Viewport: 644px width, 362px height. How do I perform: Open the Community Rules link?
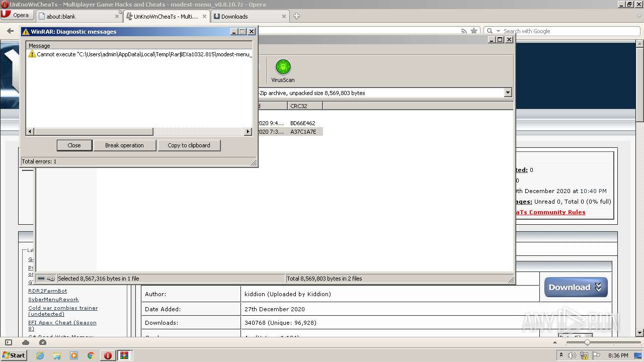pyautogui.click(x=550, y=212)
